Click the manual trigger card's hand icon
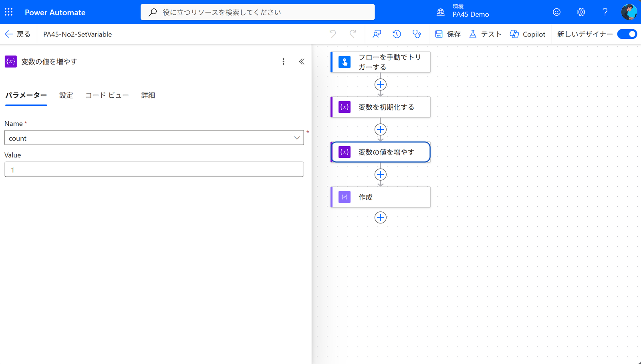 point(345,62)
